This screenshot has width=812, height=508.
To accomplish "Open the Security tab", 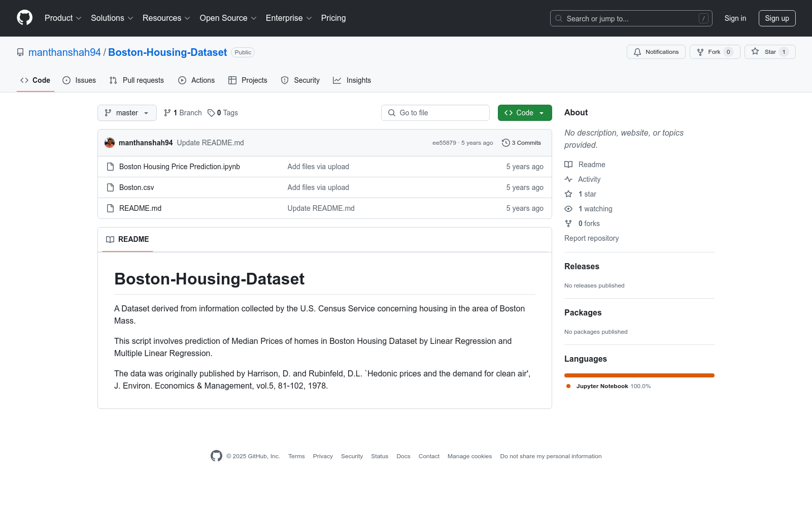I will click(x=300, y=80).
